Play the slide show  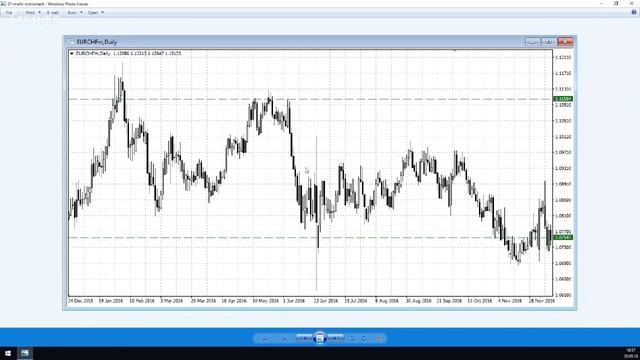click(320, 338)
